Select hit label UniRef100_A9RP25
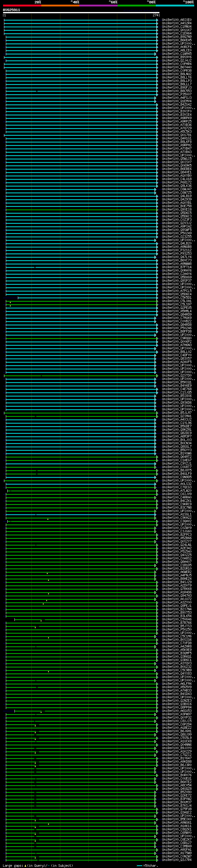Screen dimensions: 197x868 tap(177, 122)
